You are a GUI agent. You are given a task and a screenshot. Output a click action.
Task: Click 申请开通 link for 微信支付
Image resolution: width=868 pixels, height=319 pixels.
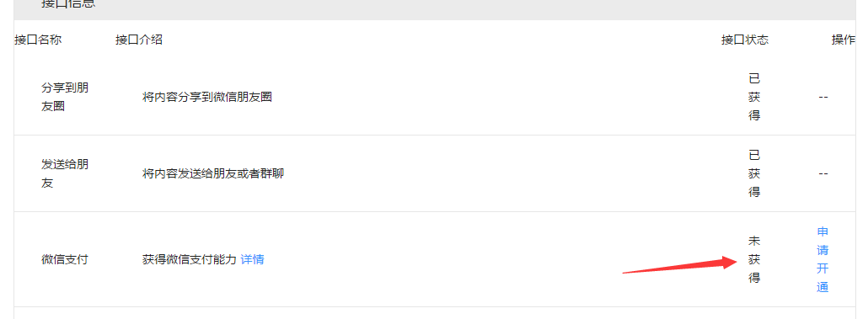coord(822,259)
